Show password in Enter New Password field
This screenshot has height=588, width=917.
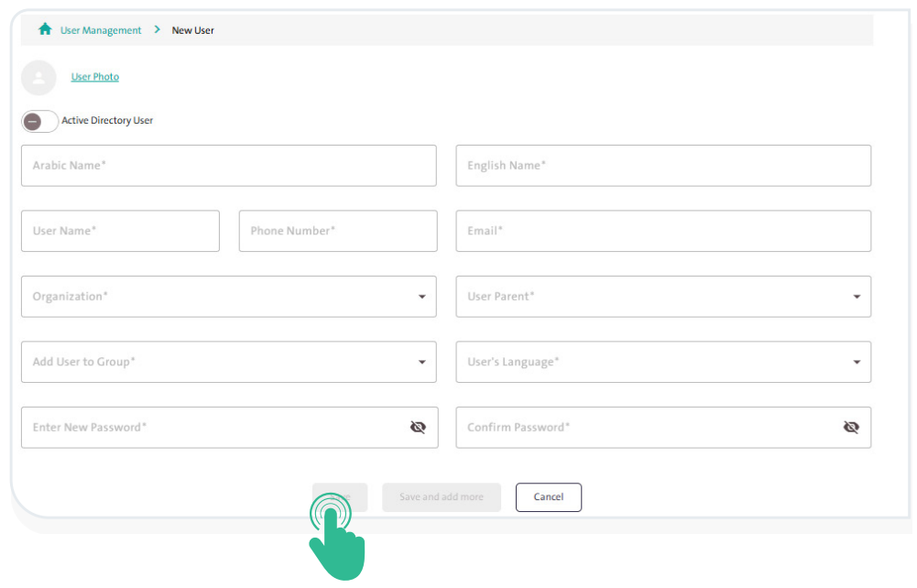coord(418,428)
